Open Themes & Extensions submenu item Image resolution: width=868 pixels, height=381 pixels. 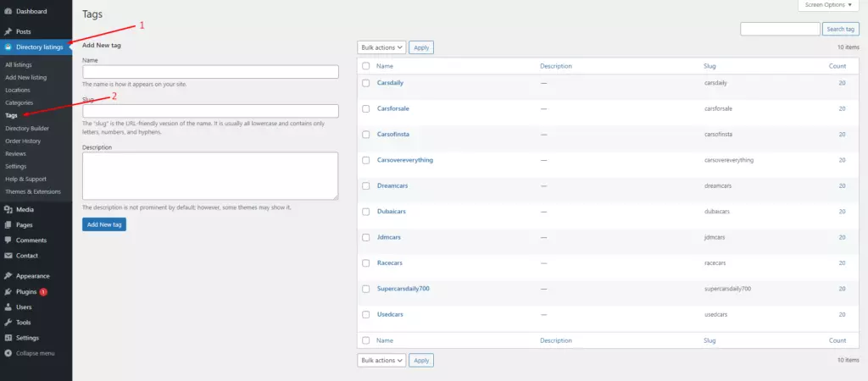pos(33,192)
